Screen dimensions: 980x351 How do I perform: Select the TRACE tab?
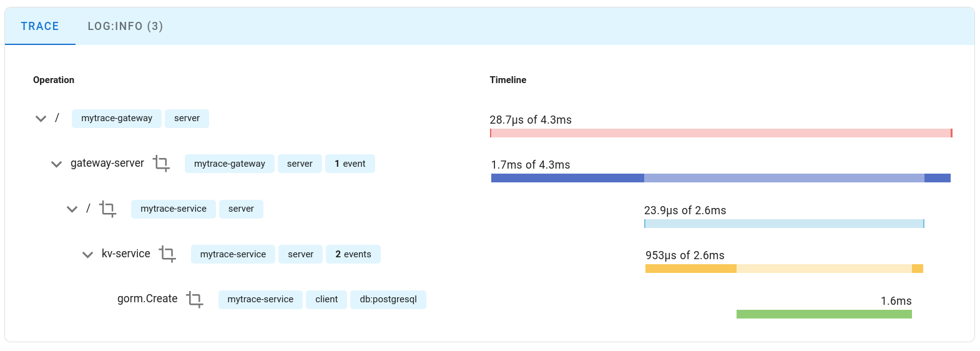[40, 26]
